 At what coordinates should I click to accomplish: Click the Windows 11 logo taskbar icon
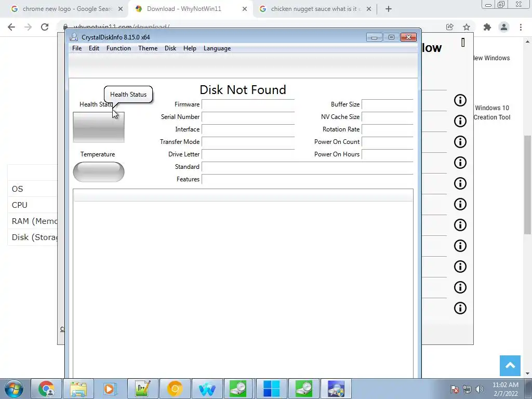[x=271, y=389]
